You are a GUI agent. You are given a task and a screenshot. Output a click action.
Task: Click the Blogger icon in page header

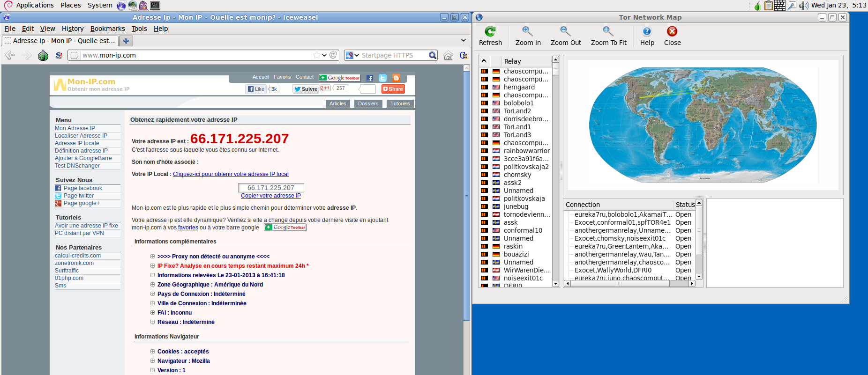coord(396,78)
